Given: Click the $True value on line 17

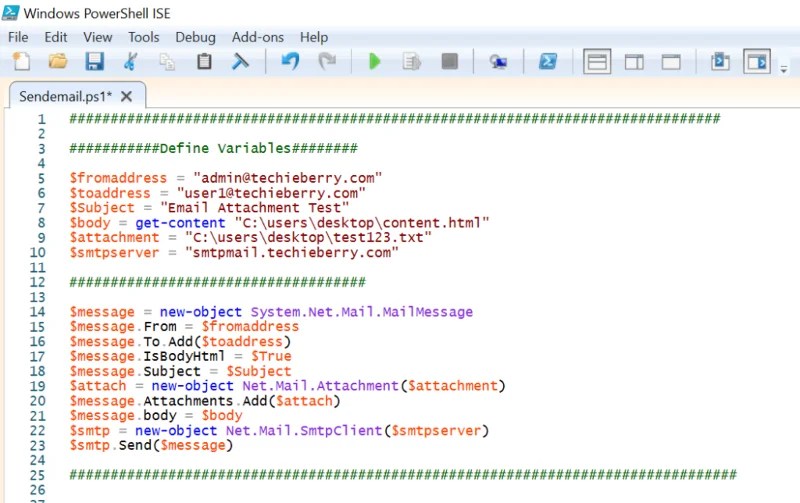Looking at the screenshot, I should coord(271,356).
